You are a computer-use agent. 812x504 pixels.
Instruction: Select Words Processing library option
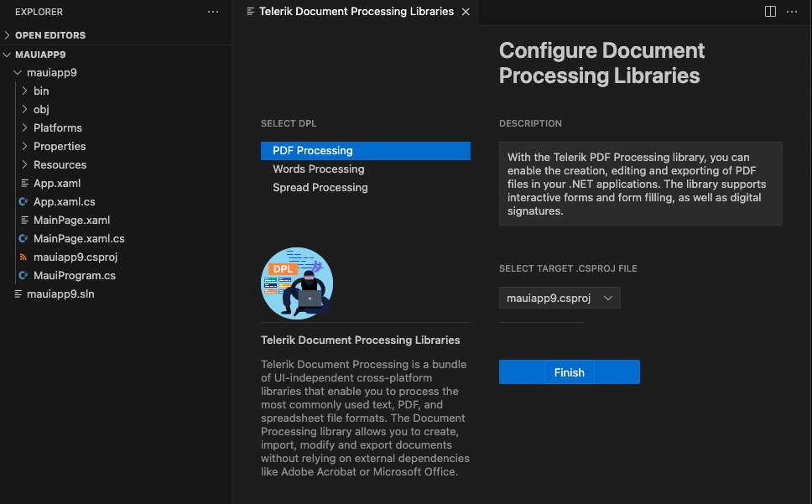point(318,169)
